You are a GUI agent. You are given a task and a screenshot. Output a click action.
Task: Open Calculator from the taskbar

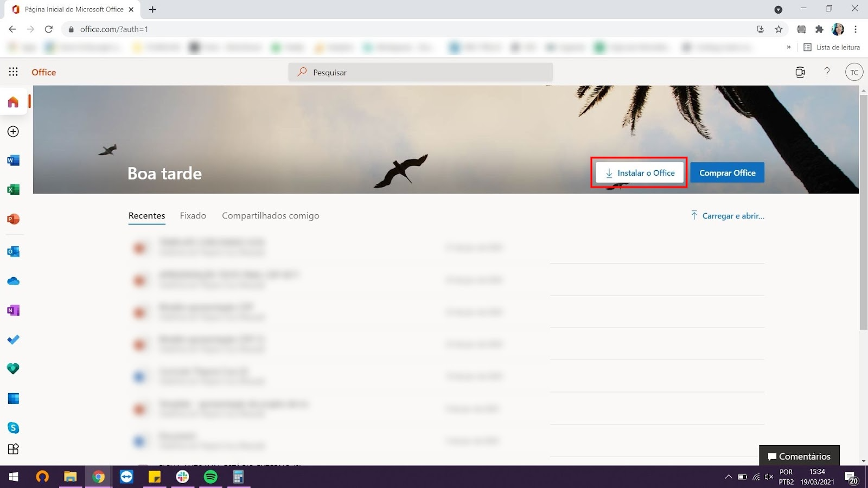238,477
